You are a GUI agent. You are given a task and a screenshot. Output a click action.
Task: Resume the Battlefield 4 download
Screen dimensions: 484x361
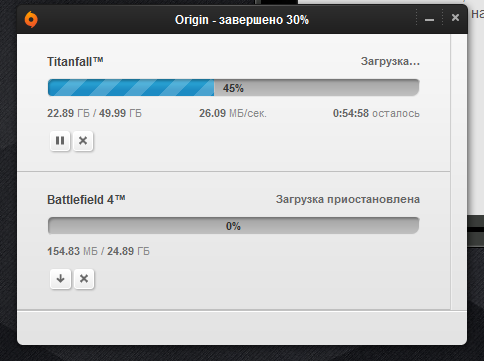tap(60, 279)
